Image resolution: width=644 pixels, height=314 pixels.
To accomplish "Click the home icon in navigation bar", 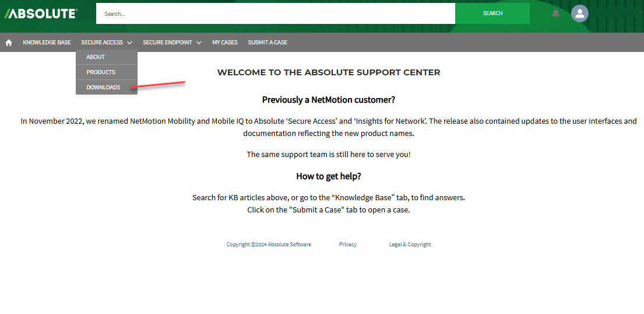I will point(9,43).
